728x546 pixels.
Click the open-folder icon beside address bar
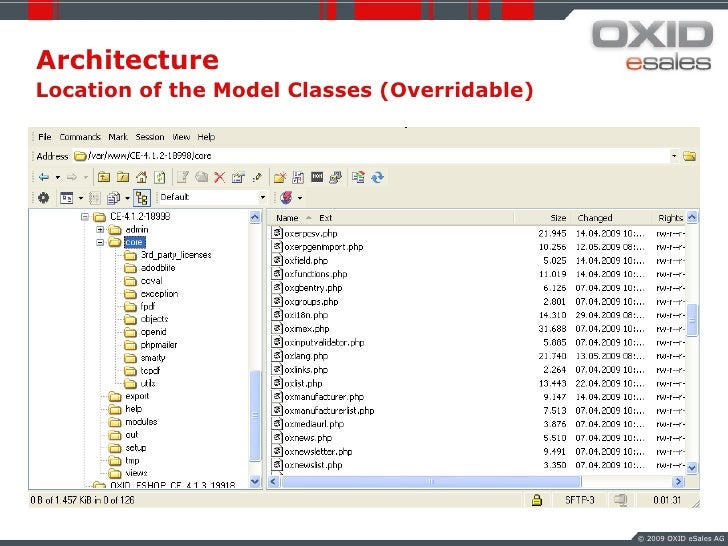pyautogui.click(x=689, y=156)
